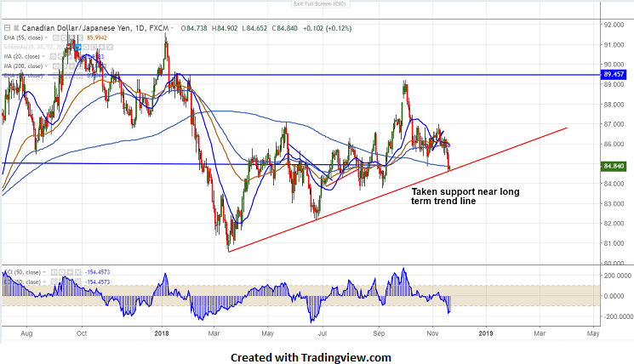
Task: Open the MA (200, close) dropdown arrow
Action: pyautogui.click(x=46, y=65)
